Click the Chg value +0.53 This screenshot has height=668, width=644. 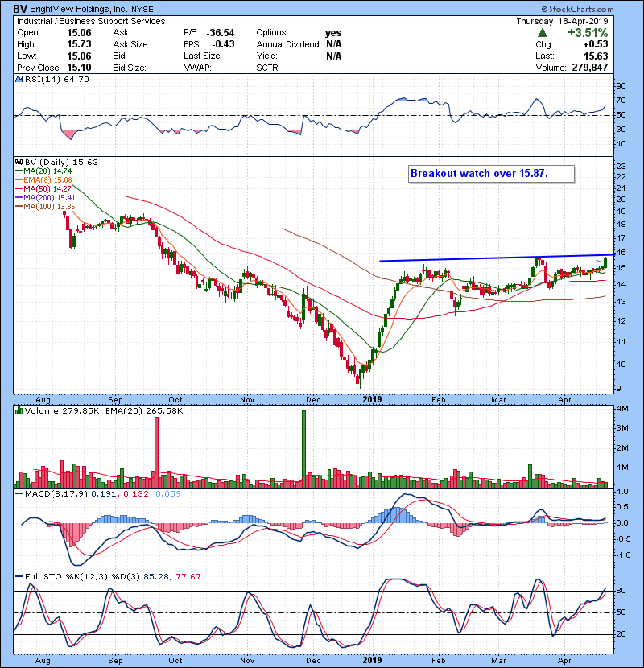tap(596, 44)
